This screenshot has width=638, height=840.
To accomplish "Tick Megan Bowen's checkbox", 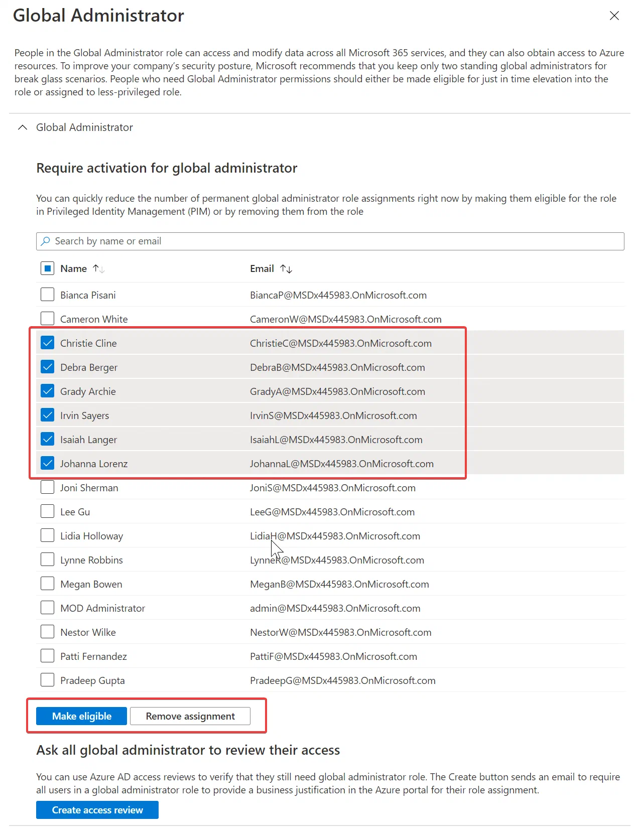I will click(47, 584).
